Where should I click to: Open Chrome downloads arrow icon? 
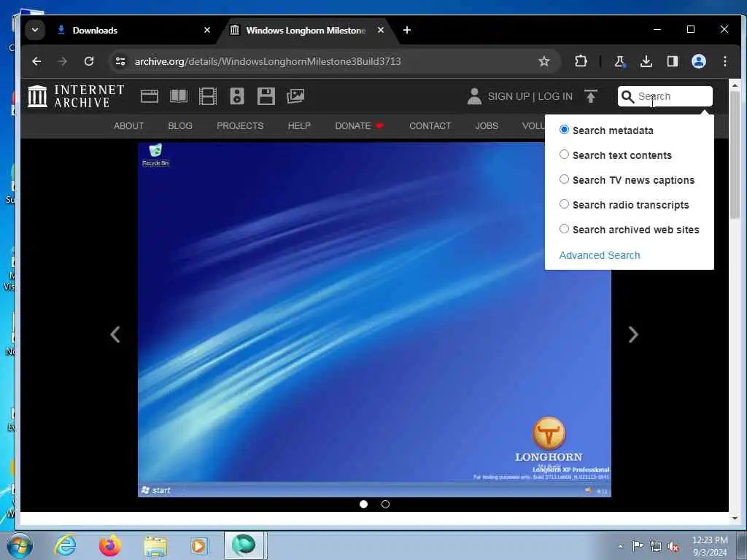point(646,61)
